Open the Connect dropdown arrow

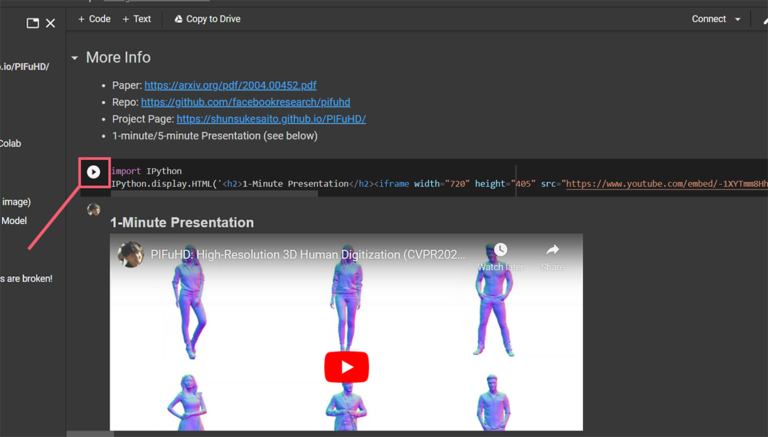click(738, 20)
